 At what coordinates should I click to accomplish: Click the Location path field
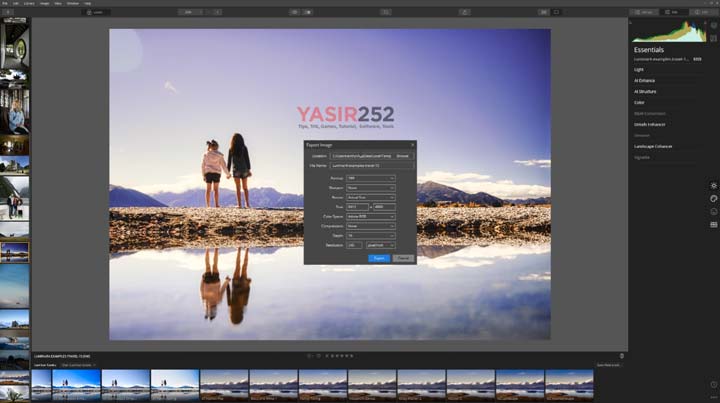click(x=361, y=156)
